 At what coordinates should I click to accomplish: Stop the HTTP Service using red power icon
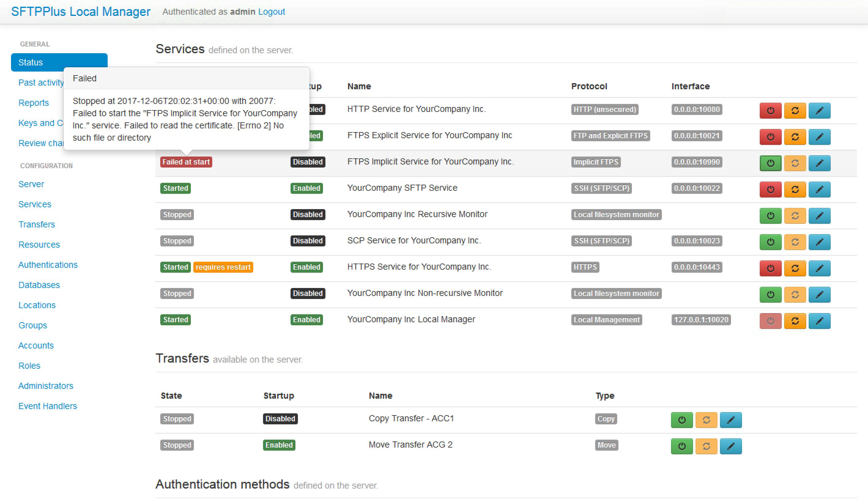pos(770,111)
